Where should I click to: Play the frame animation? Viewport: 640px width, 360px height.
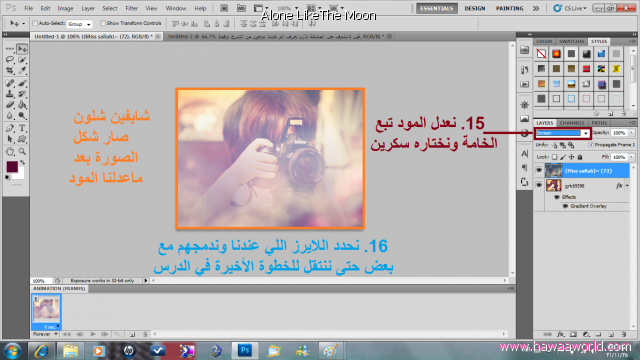point(93,334)
